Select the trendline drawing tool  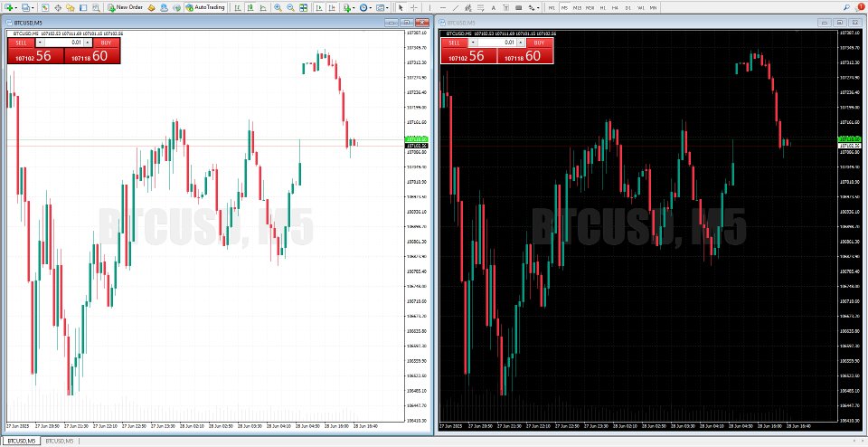pyautogui.click(x=456, y=8)
